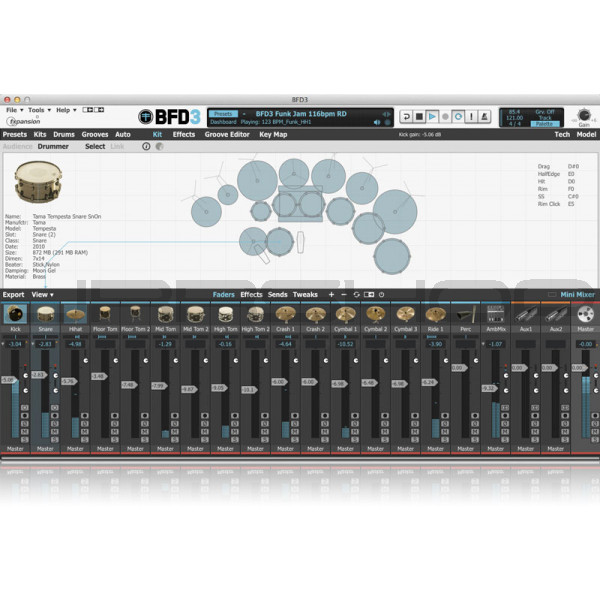Open the Tools menu dropdown
600x600 pixels.
39,110
